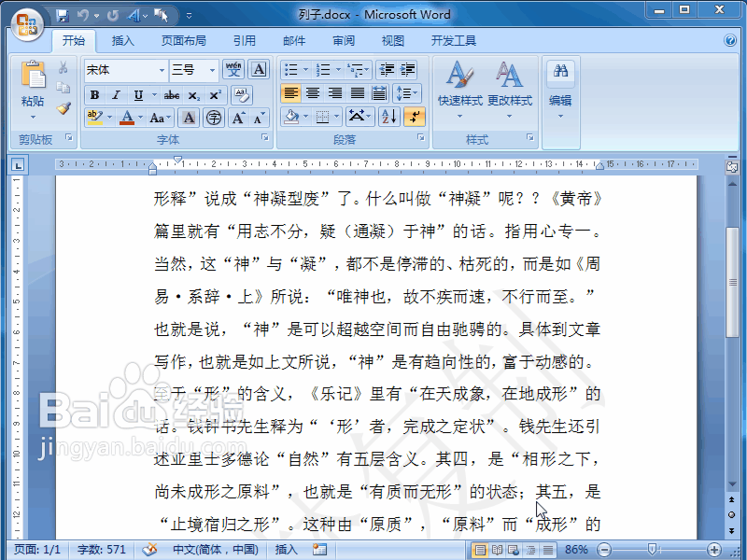Open Word help question mark

tap(729, 40)
